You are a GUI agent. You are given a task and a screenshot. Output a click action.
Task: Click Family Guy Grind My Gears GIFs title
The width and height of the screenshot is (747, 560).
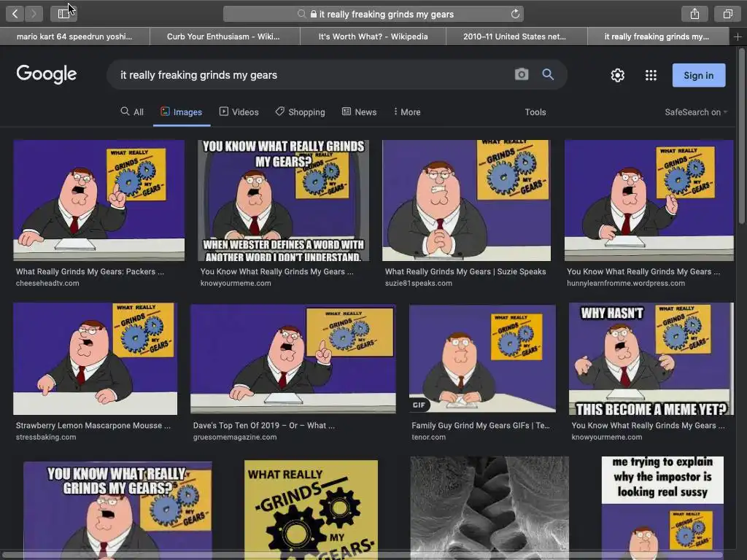coord(480,425)
